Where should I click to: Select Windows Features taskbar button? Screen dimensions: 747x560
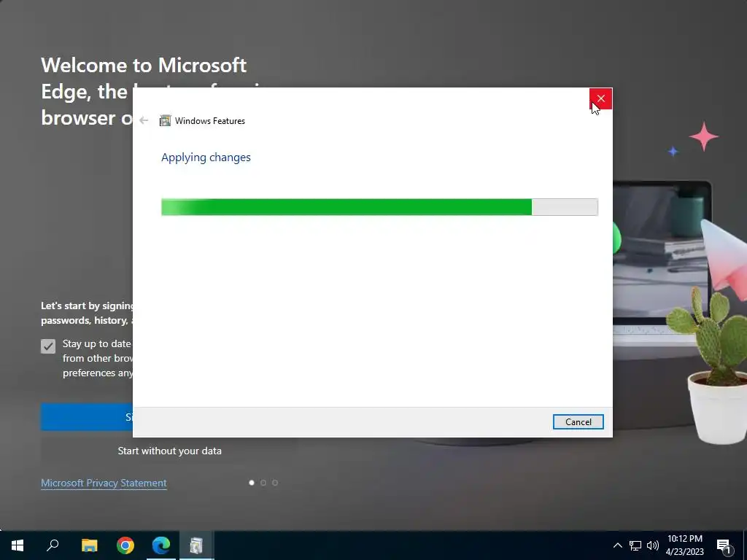point(196,545)
